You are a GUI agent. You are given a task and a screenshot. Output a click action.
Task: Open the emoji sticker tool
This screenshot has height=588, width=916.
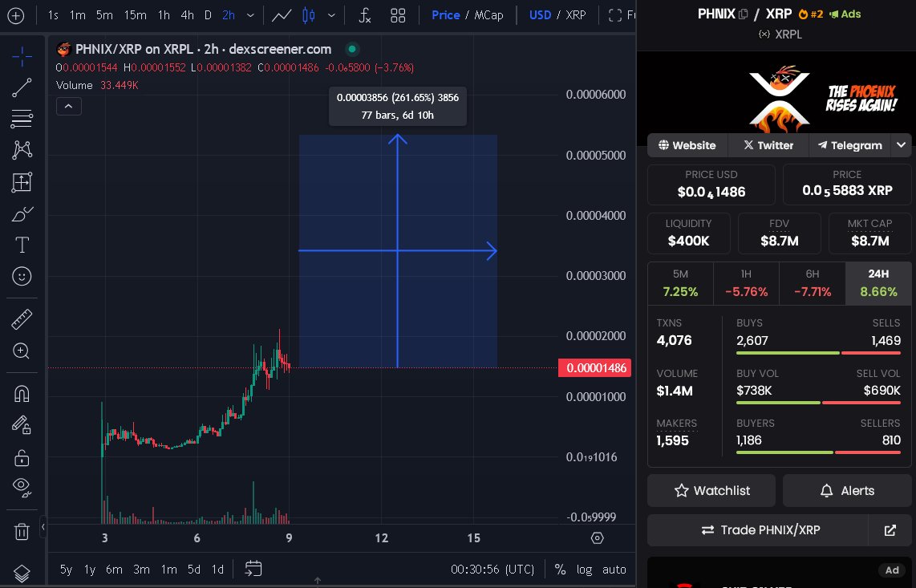22,276
